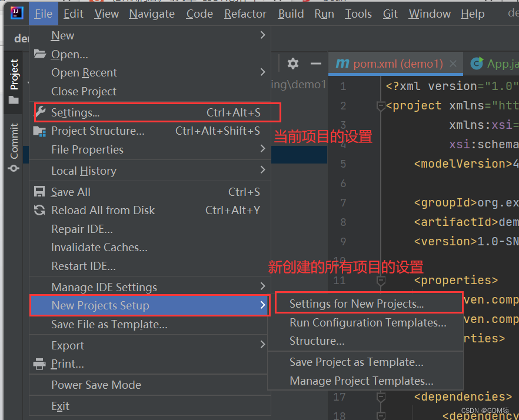Choose Settings... from the File menu

[150, 112]
